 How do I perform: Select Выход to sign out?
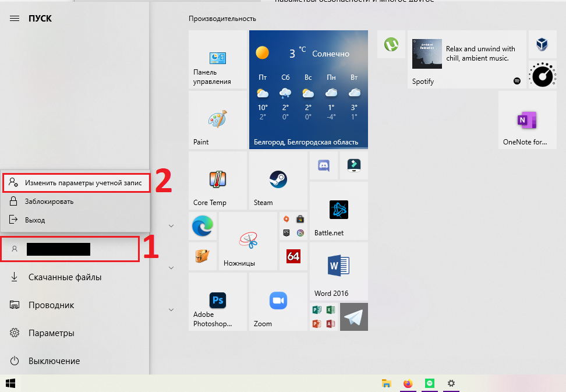click(x=76, y=220)
